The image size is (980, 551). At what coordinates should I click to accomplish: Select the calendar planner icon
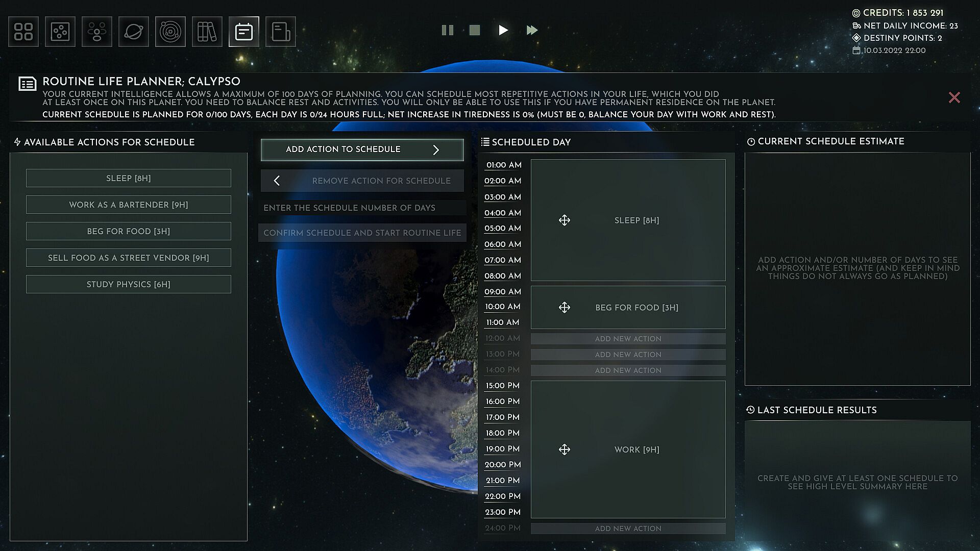pyautogui.click(x=244, y=32)
